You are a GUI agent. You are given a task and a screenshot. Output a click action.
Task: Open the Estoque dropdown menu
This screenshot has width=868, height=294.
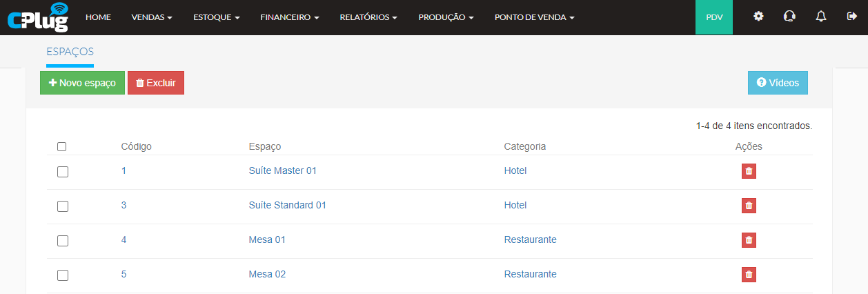216,17
